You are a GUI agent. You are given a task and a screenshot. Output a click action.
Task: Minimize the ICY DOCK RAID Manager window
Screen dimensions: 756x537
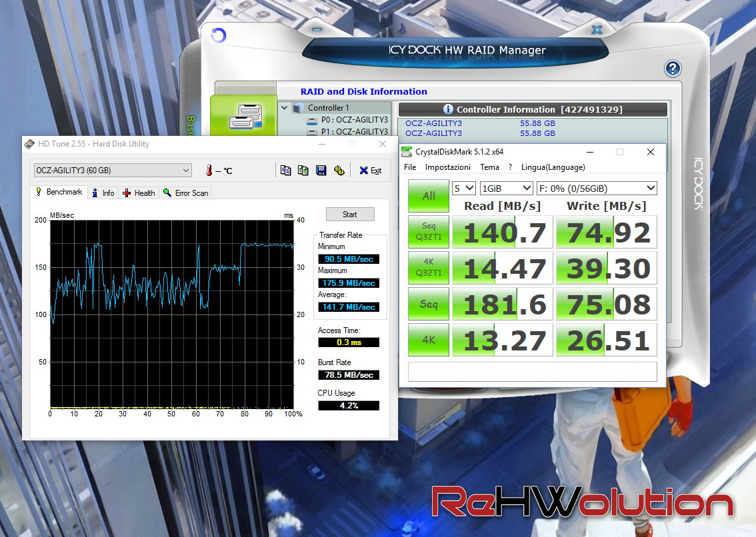pos(317,30)
